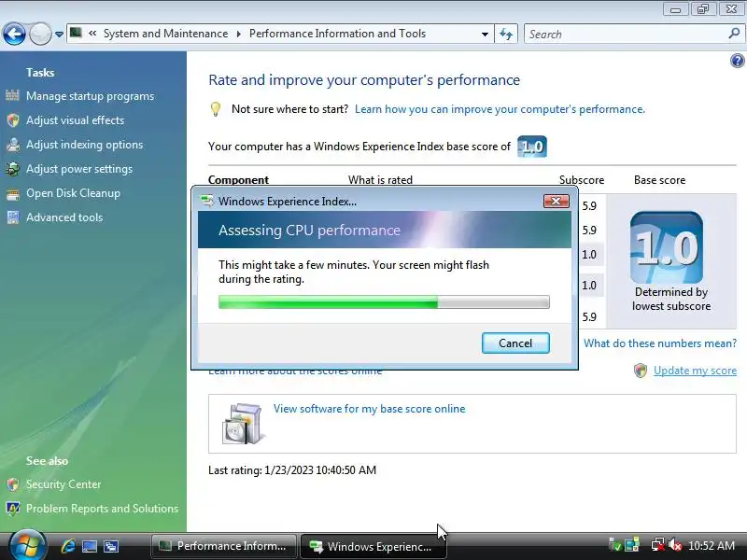Viewport: 747px width, 560px height.
Task: Open the Windows Start orb
Action: (x=28, y=546)
